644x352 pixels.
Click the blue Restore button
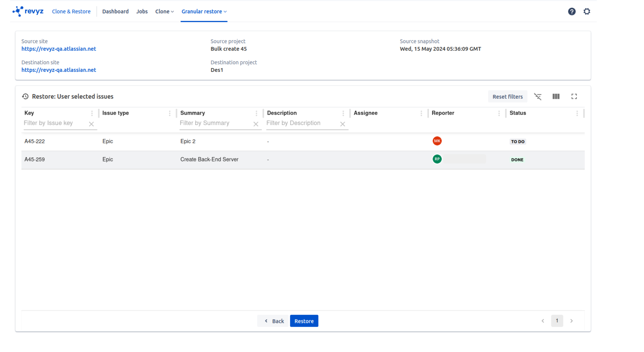tap(304, 321)
